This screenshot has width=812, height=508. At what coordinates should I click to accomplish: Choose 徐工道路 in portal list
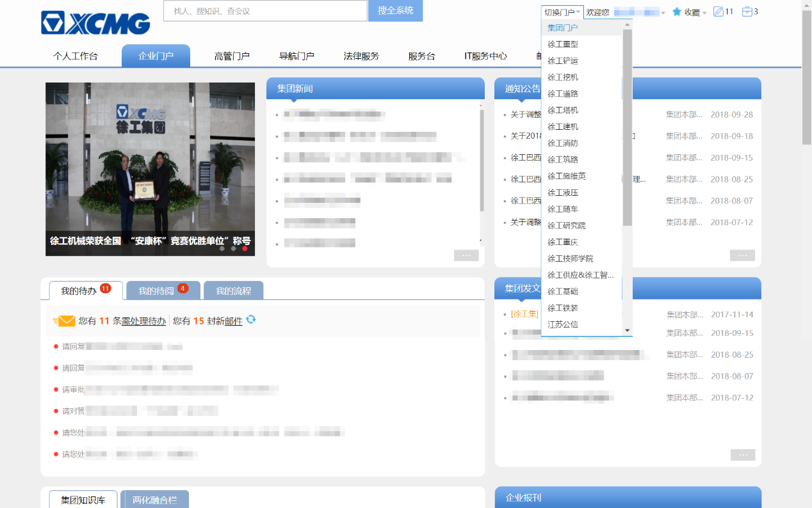coord(581,93)
